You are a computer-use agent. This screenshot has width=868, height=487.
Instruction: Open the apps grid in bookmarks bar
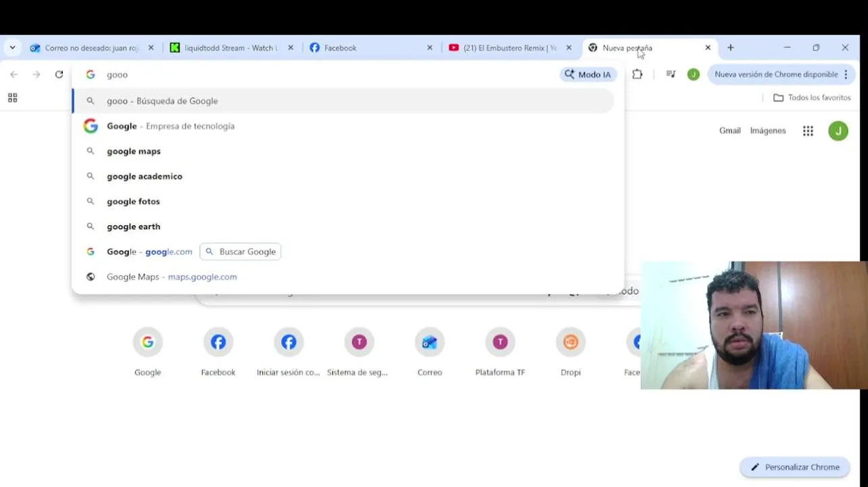tap(12, 98)
